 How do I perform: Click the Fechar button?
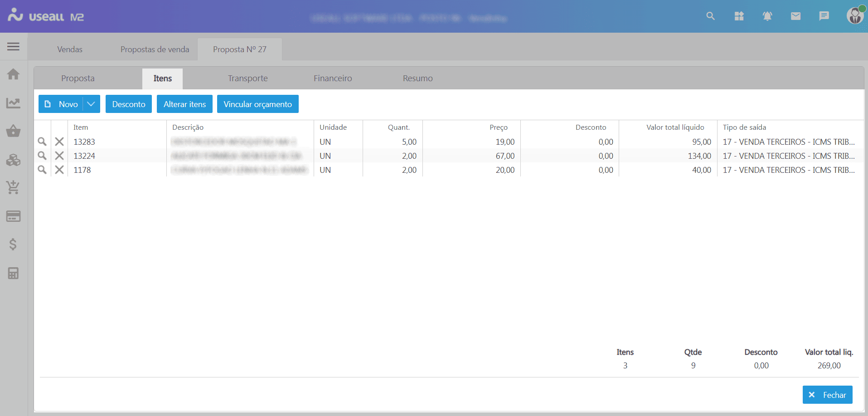(827, 395)
